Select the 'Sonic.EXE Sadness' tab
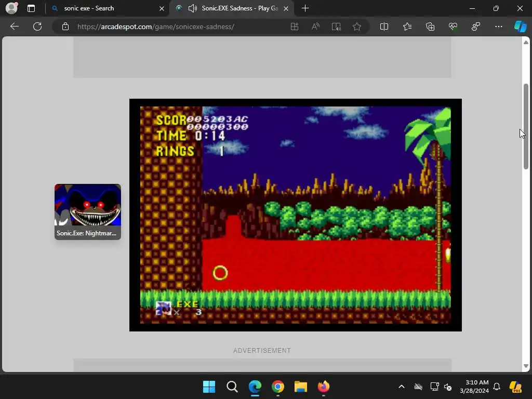This screenshot has height=399, width=532. point(232,8)
